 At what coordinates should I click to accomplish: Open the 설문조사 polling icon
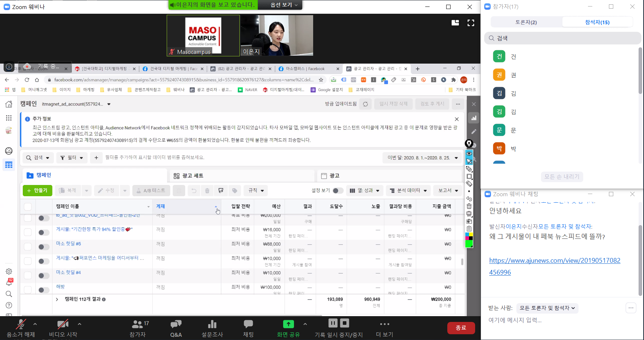click(212, 324)
